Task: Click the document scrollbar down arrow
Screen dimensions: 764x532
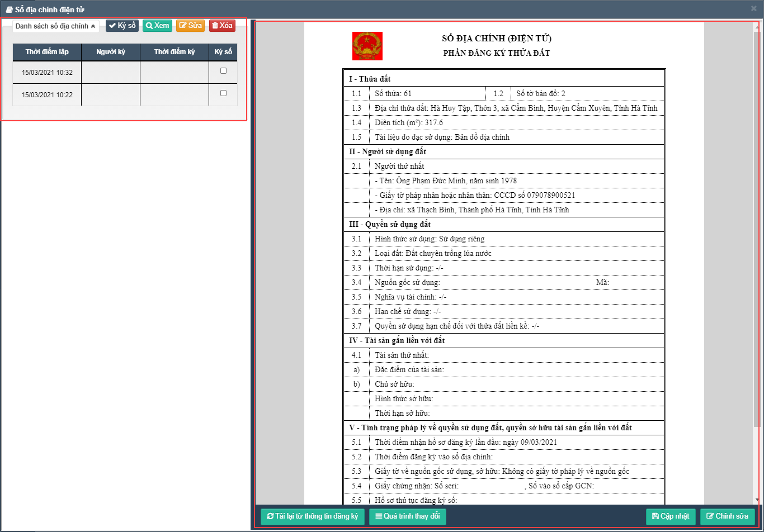Action: [757, 500]
